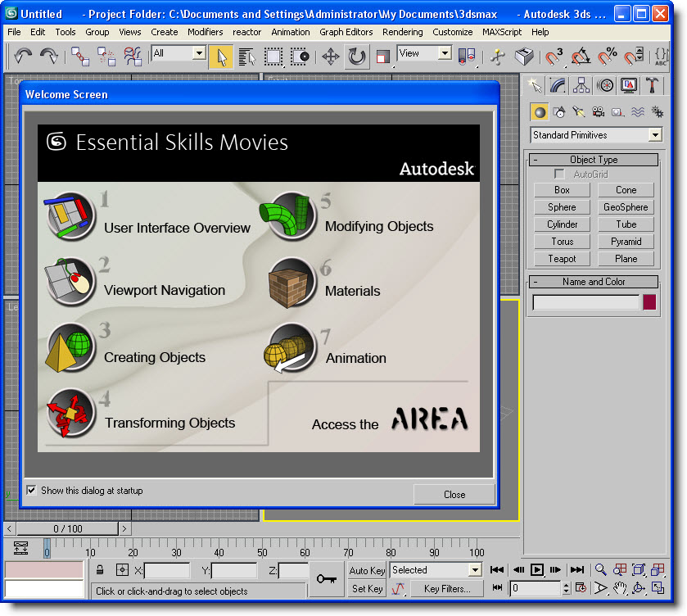The width and height of the screenshot is (687, 616).
Task: Click the Pan view hand icon
Action: coord(621,587)
